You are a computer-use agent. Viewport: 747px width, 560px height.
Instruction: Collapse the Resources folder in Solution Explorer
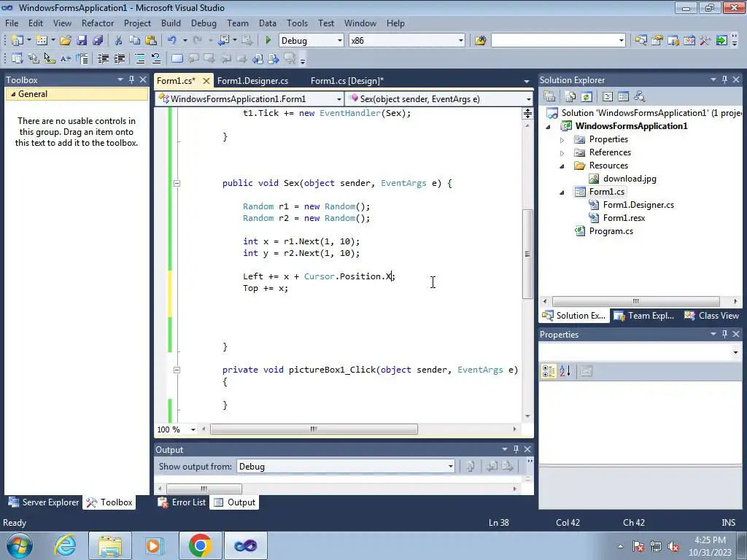(x=562, y=166)
